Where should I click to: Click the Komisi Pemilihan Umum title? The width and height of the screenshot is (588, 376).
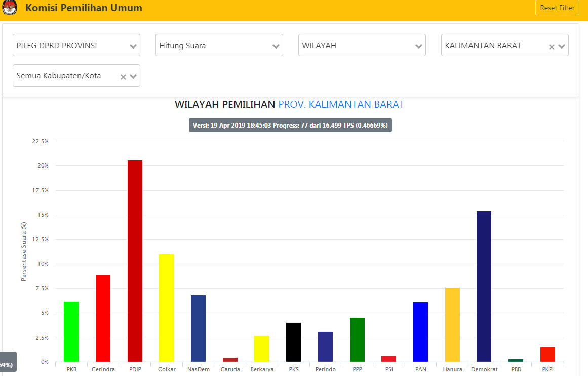coord(84,8)
